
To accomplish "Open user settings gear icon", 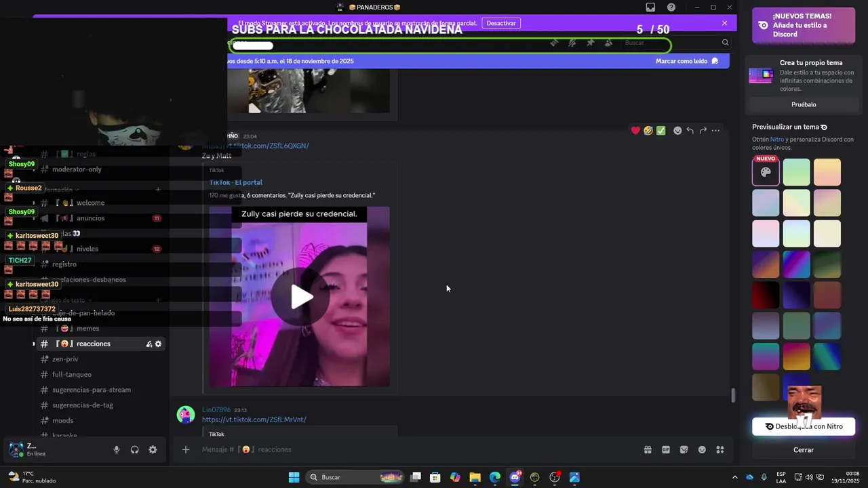I will [x=153, y=449].
